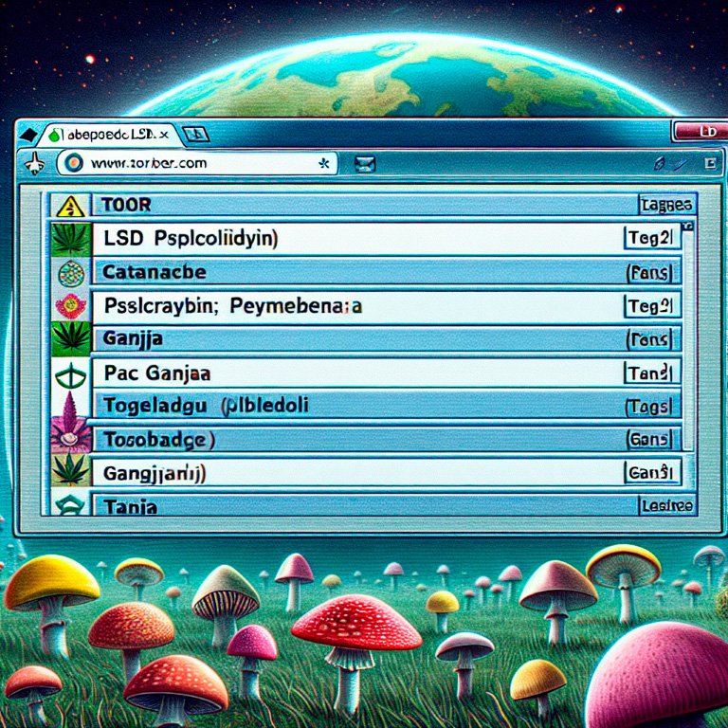Select the round patterned icon next to Catanacbe
728x728 pixels.
pyautogui.click(x=70, y=273)
